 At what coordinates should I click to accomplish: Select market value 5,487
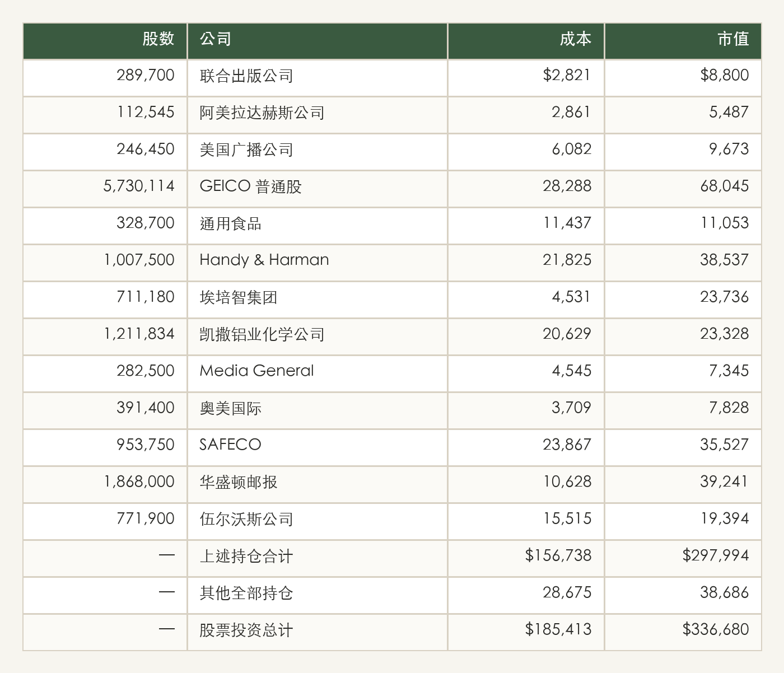729,113
